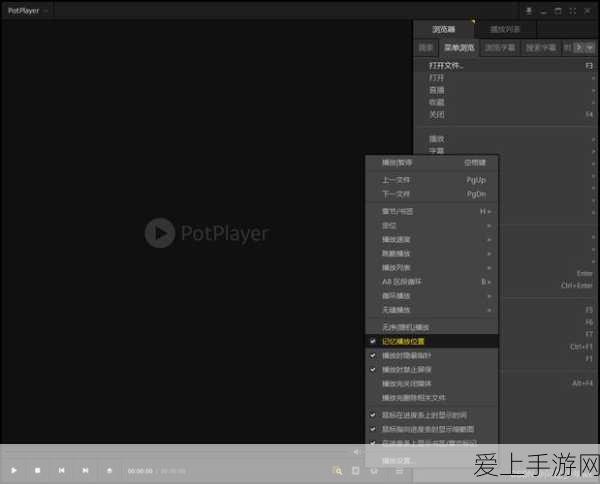Choose 播放|暂停 (空格键) menu entry
The image size is (600, 484).
click(432, 163)
